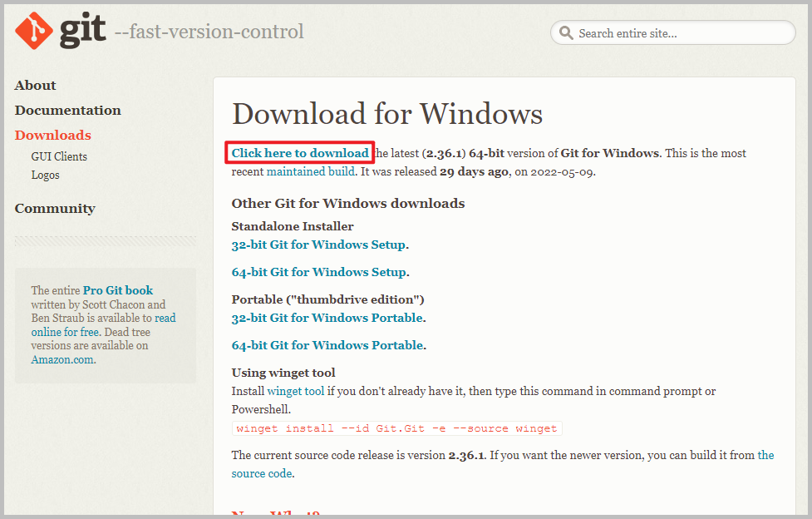This screenshot has width=812, height=519.
Task: Click the 'Click here to download' link
Action: 300,153
